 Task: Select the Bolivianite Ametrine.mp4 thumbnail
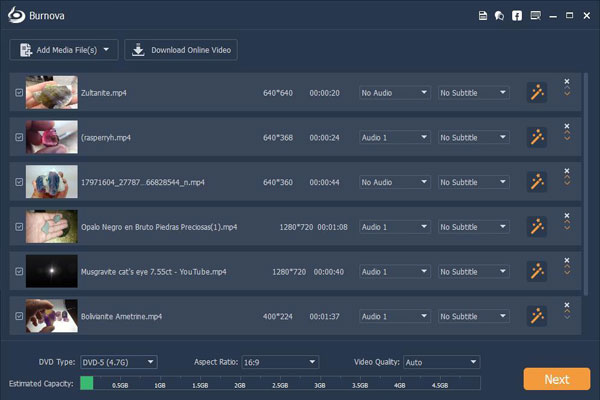[x=51, y=316]
